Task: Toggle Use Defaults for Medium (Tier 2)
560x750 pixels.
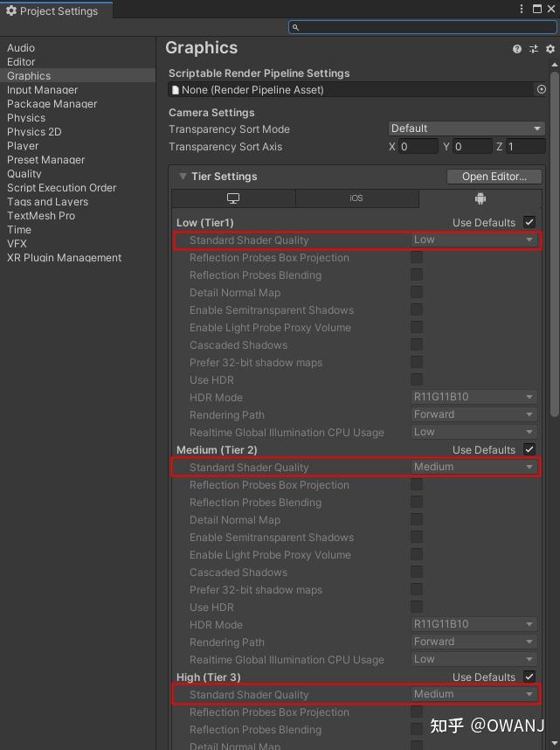Action: pyautogui.click(x=529, y=449)
